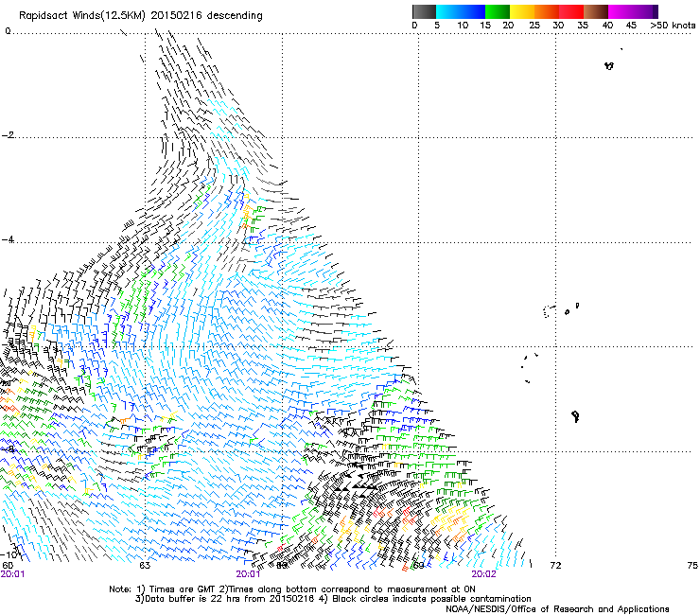
Task: Click the orange 25-30 knots color swatch
Action: (x=547, y=11)
